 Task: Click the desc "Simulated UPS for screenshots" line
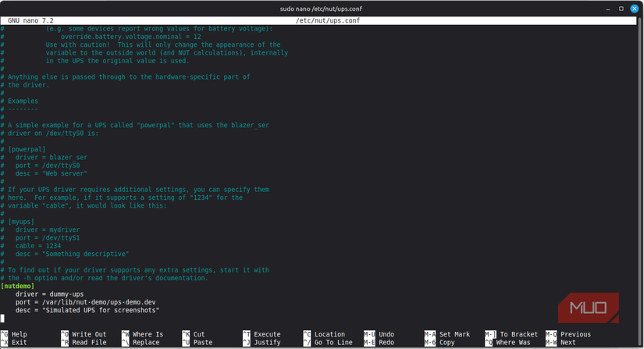coord(87,310)
